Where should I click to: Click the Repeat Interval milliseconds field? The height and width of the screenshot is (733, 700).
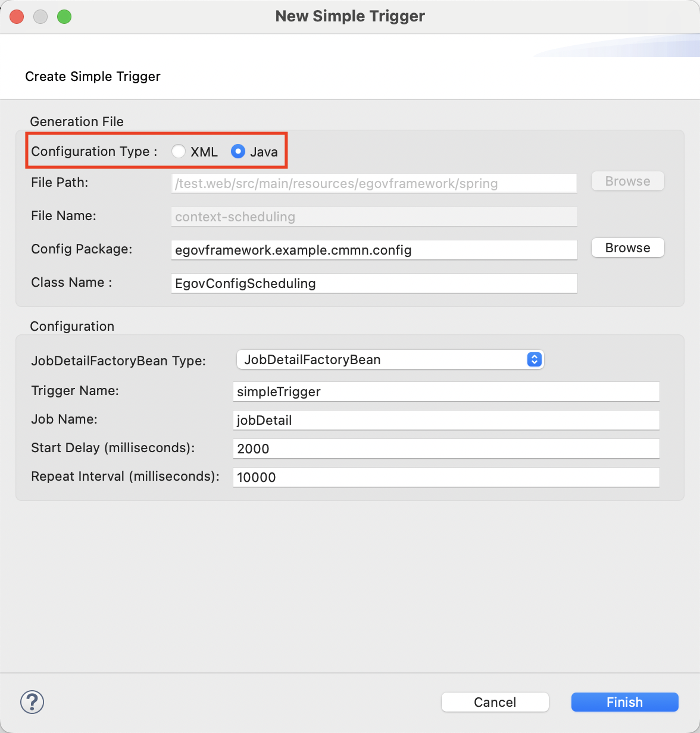click(446, 477)
